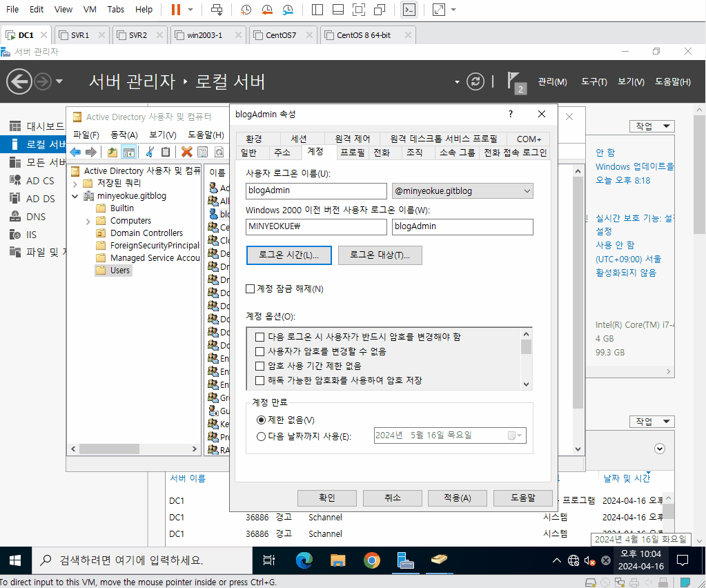
Task: Click the 도움말 button in properties dialog
Action: point(523,498)
